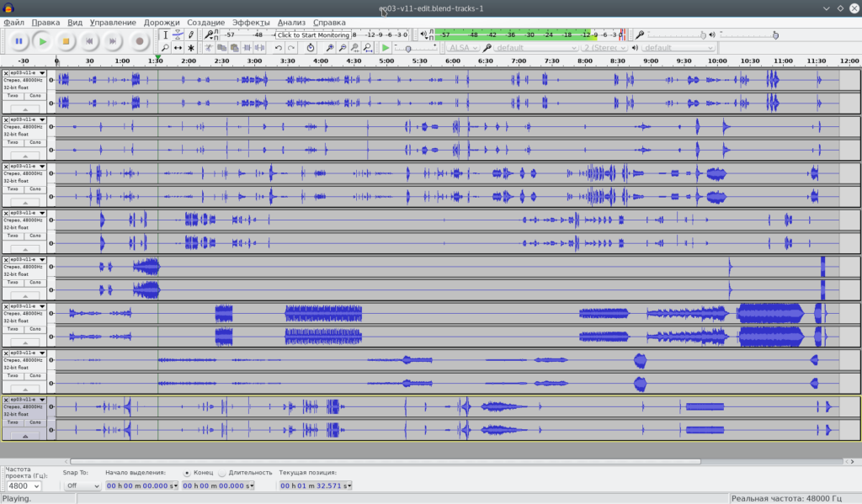Click the Zoom In icon
862x504 pixels.
[330, 48]
